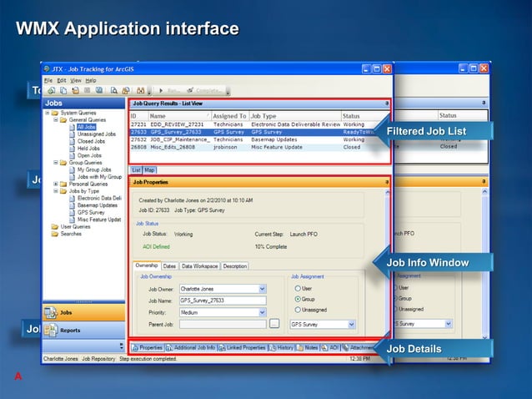Open the Priority dropdown
The height and width of the screenshot is (399, 532).
(x=262, y=312)
